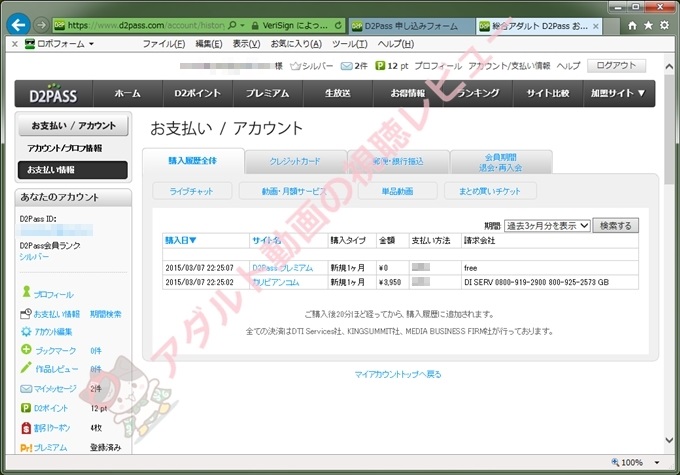Select the クレジットカード tab
Image resolution: width=680 pixels, height=475 pixels.
click(x=295, y=161)
